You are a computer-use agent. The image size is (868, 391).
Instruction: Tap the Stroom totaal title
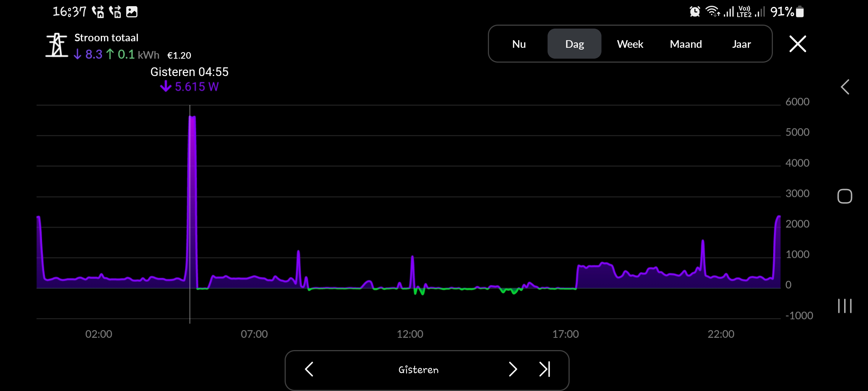106,38
